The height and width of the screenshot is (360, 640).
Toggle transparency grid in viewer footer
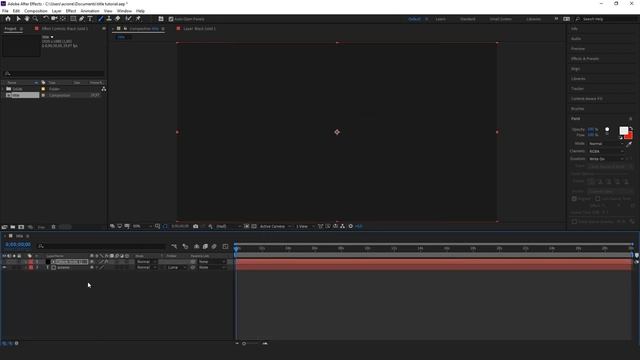pyautogui.click(x=254, y=226)
